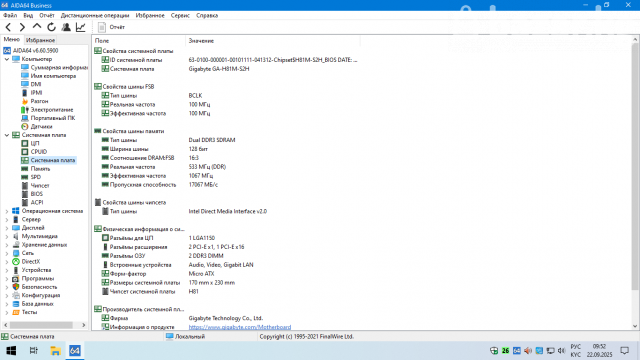
Task: Open the user management toolbar icon
Action: pyautogui.click(x=66, y=27)
